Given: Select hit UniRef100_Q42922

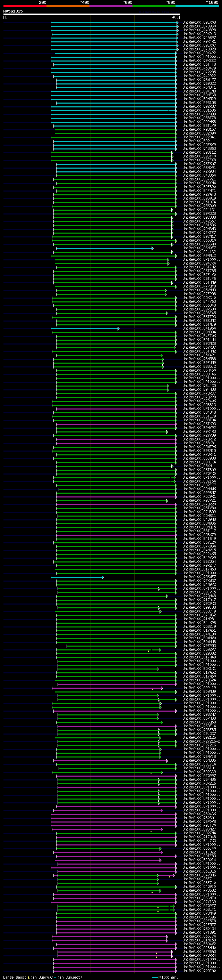Looking at the screenshot, I should click(199, 76).
